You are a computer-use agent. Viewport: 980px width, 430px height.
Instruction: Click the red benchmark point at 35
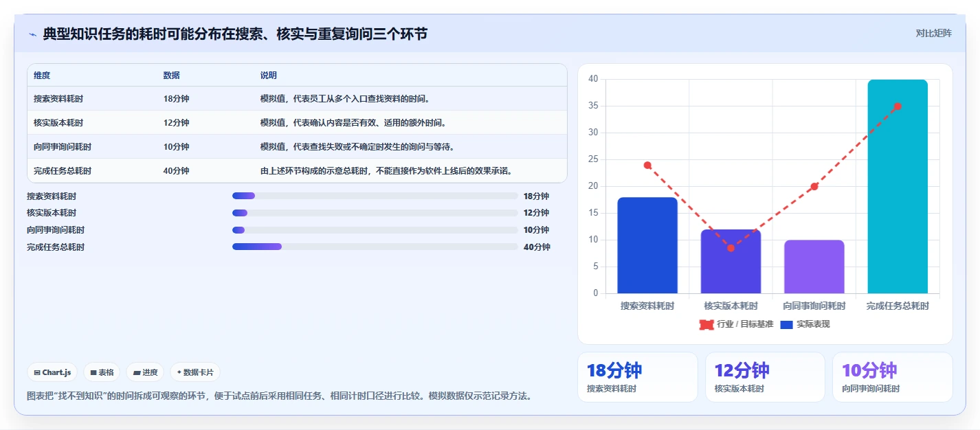[898, 106]
